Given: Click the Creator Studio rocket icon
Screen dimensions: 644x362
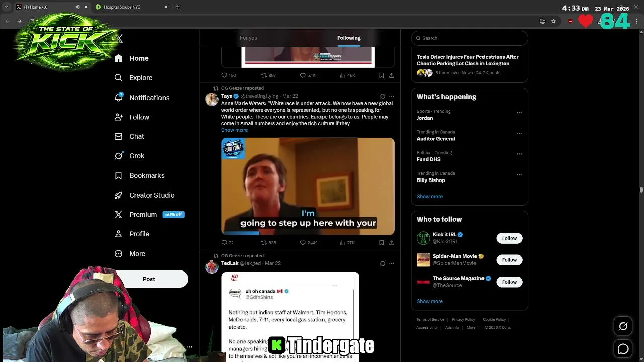Looking at the screenshot, I should point(118,195).
